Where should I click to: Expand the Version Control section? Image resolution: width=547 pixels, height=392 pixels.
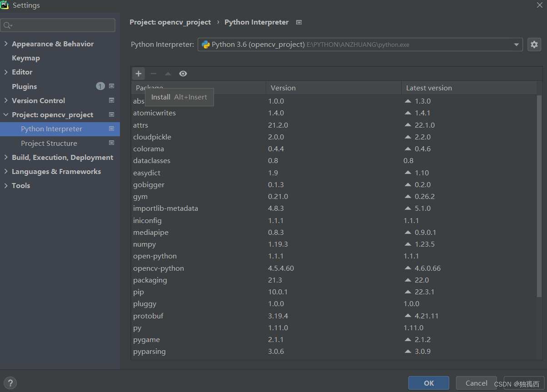click(x=6, y=100)
